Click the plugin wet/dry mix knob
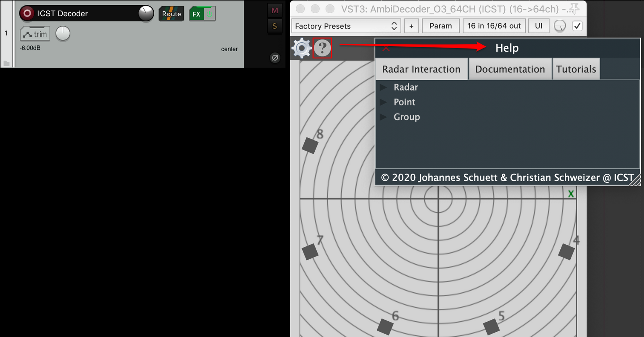 (x=560, y=26)
